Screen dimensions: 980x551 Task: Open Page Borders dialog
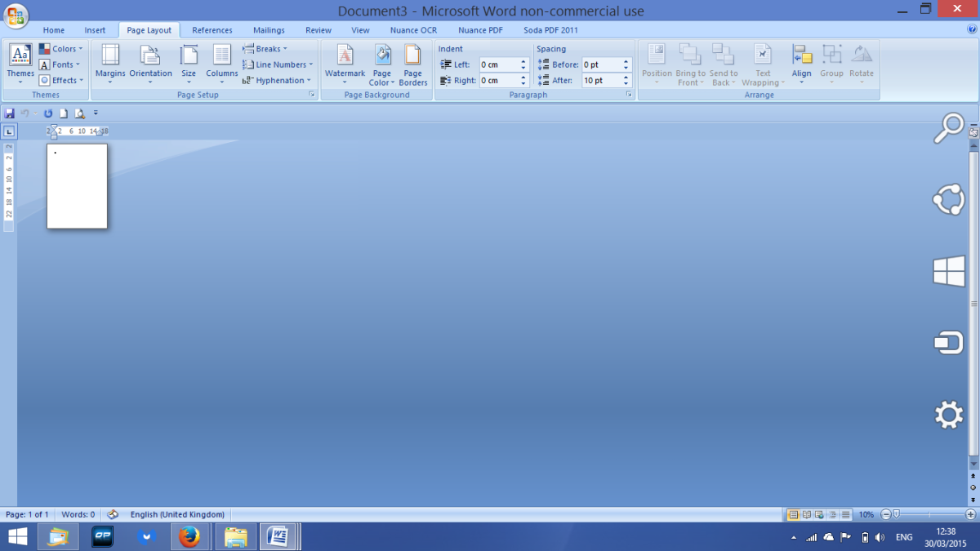tap(413, 64)
